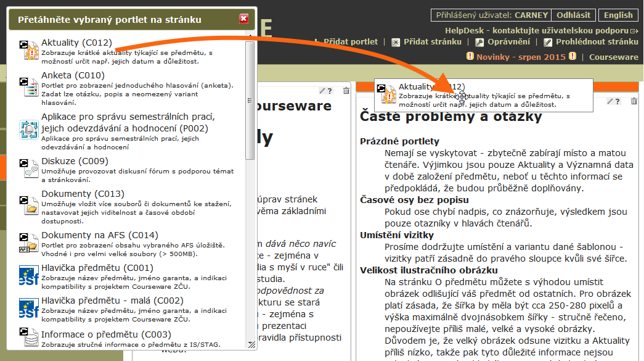Image resolution: width=644 pixels, height=361 pixels.
Task: Click the Prohlédnout stránku icon
Action: [548, 43]
